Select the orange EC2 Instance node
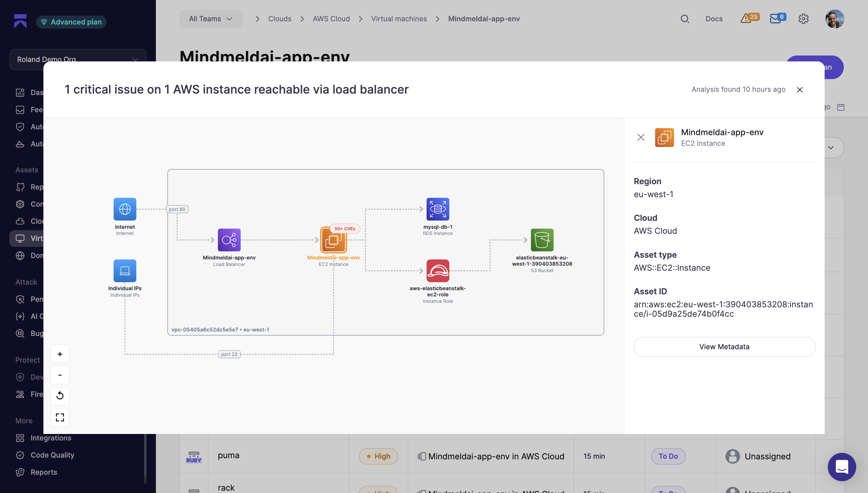 [x=333, y=240]
